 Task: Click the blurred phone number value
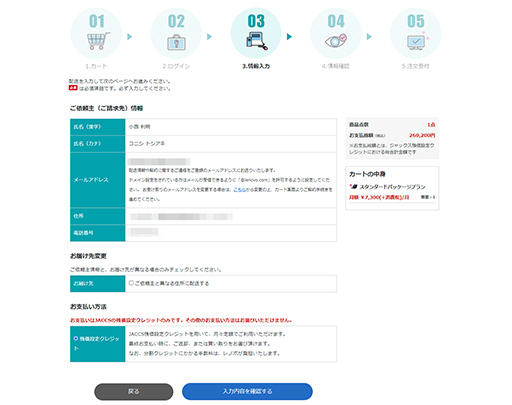click(144, 232)
